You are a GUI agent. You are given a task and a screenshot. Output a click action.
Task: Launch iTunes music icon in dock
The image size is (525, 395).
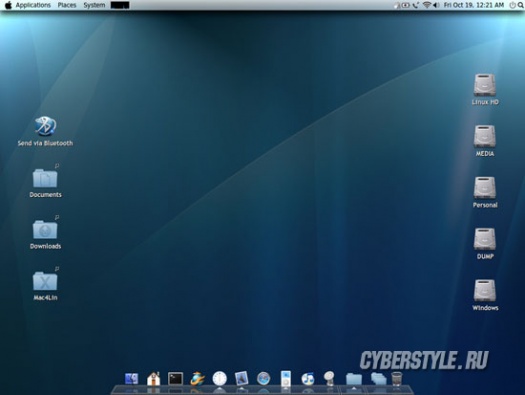(308, 379)
